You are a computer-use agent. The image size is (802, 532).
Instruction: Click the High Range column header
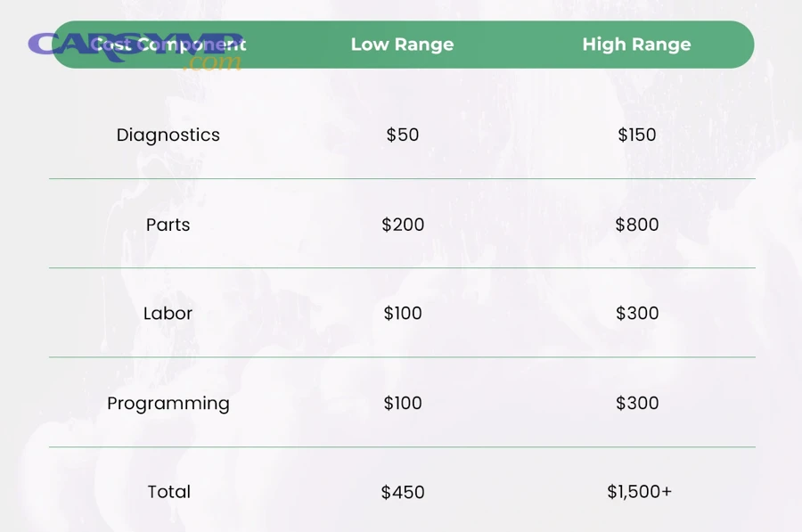point(636,45)
